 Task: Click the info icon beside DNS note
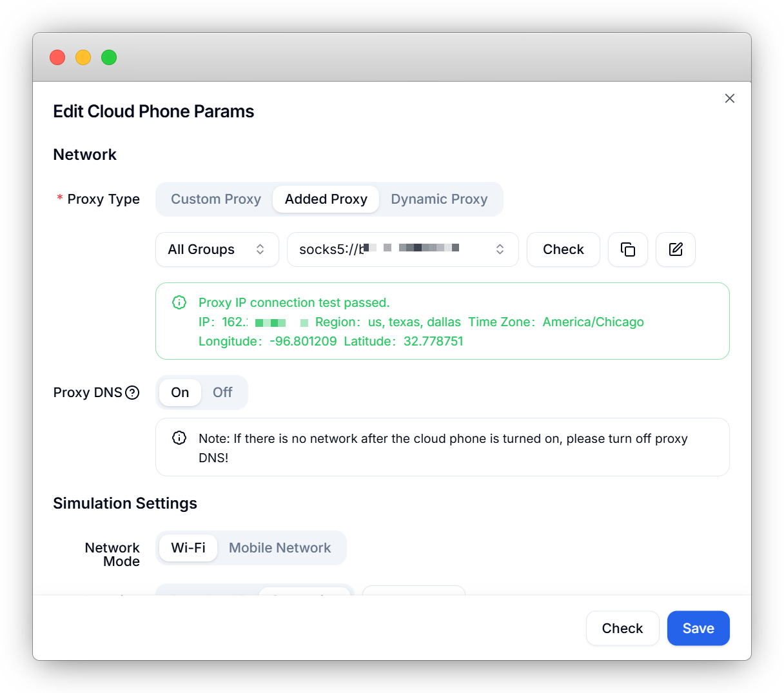click(x=179, y=438)
